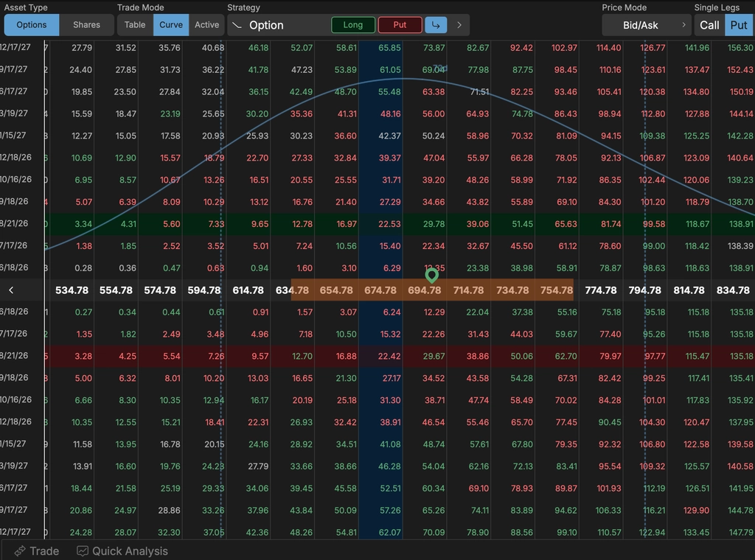
Task: Switch trade mode to Table
Action: (135, 25)
